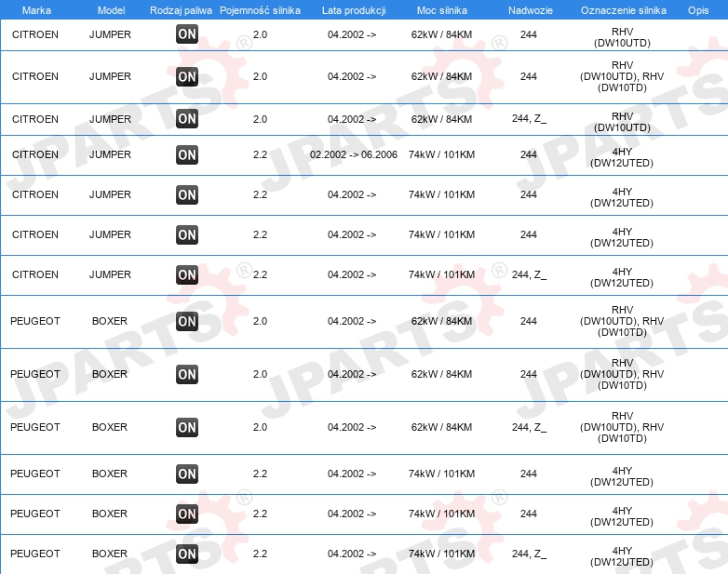Image resolution: width=728 pixels, height=574 pixels.
Task: Select the Pojemność silnika header
Action: click(260, 10)
